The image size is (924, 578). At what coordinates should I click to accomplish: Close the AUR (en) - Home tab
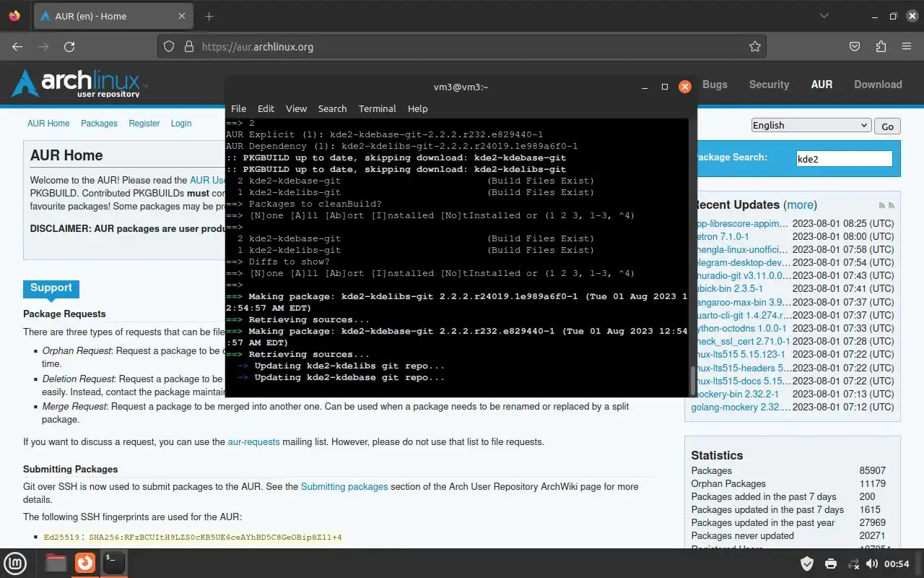coord(183,16)
